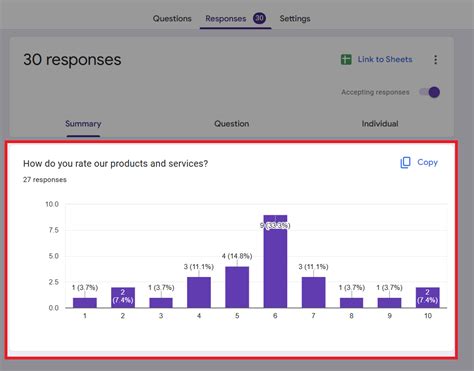Click the bar for rating 4
This screenshot has width=474, height=371.
click(199, 292)
